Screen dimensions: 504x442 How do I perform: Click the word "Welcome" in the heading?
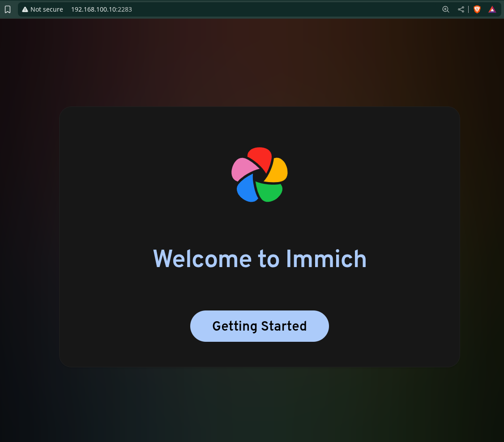[x=202, y=259]
